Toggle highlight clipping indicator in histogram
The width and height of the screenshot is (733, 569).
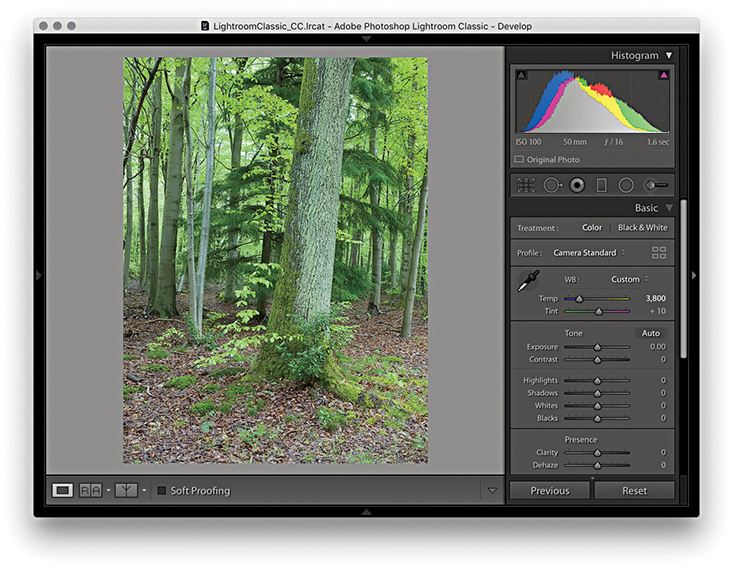[663, 75]
